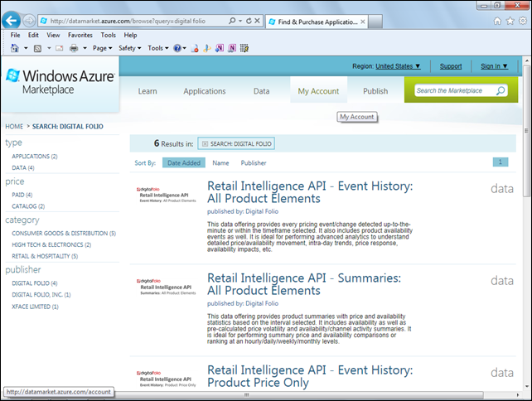Open the View menu
532x401 pixels.
53,35
